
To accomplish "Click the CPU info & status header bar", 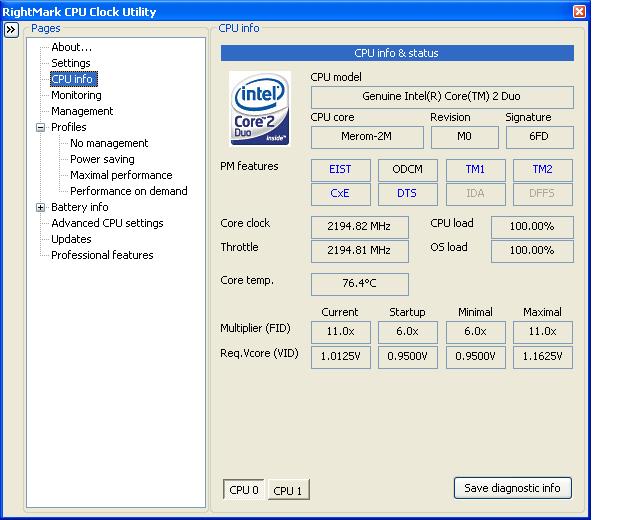I will click(397, 53).
